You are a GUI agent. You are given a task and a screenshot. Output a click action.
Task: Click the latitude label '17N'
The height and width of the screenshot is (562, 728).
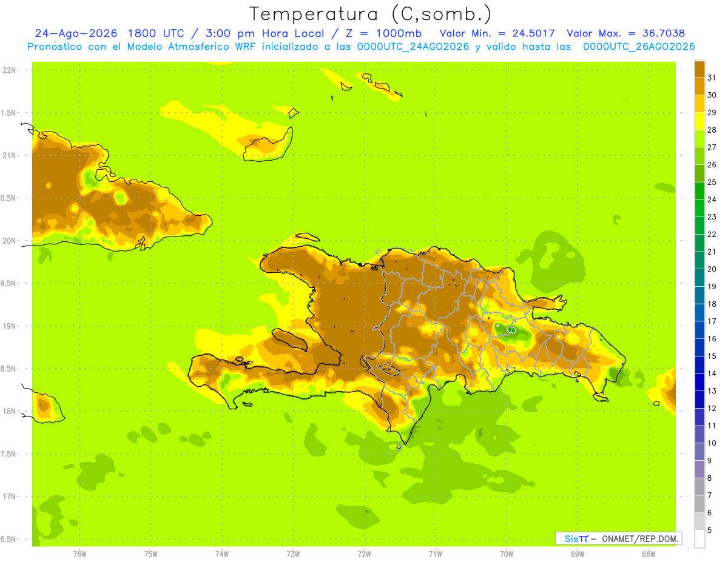[10, 497]
